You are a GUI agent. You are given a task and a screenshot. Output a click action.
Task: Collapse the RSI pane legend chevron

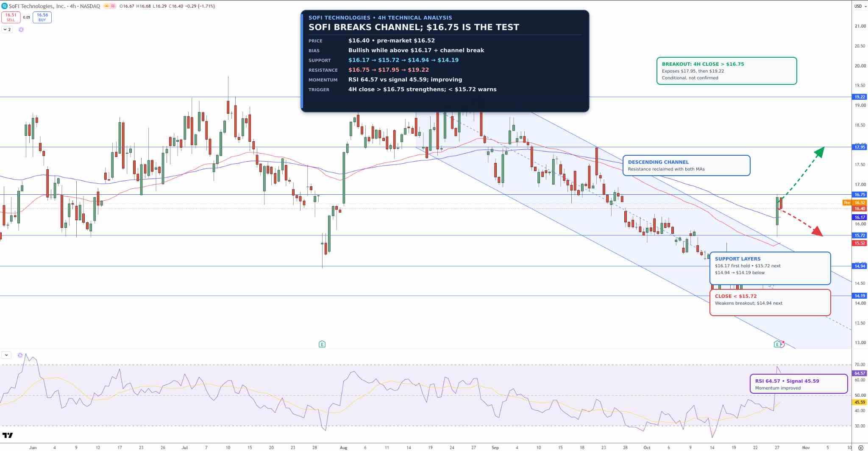(6, 355)
